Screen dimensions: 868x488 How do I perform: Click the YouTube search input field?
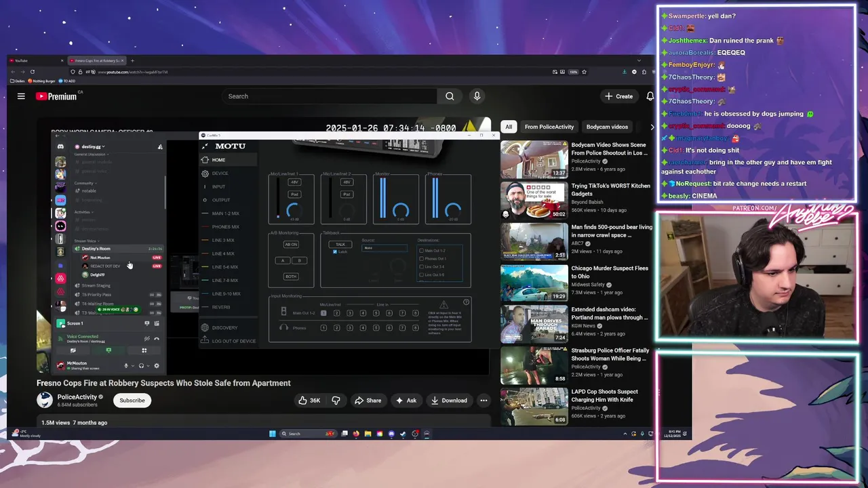[x=329, y=96]
